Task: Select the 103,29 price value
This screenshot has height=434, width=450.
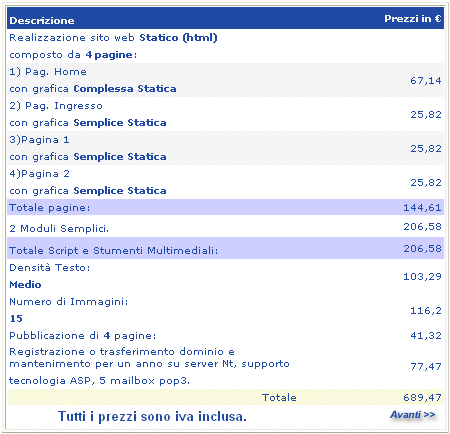Action: [x=422, y=277]
